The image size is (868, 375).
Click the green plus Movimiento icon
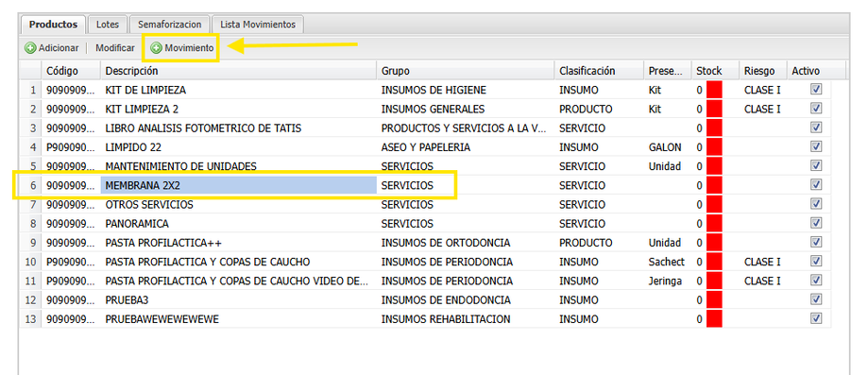(x=157, y=48)
